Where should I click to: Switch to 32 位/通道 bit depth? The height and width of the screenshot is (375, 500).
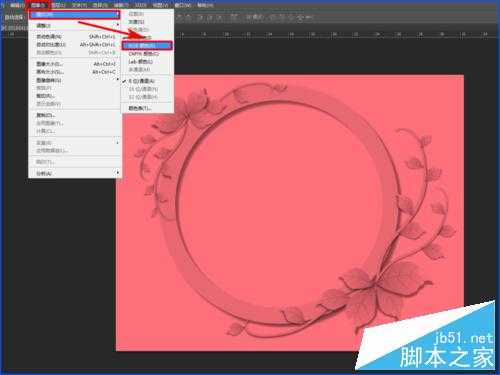coord(147,97)
